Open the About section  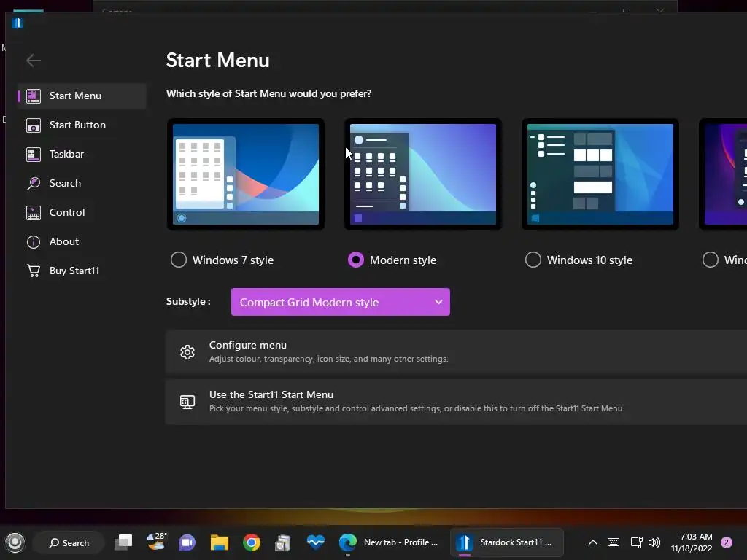[x=82, y=241]
